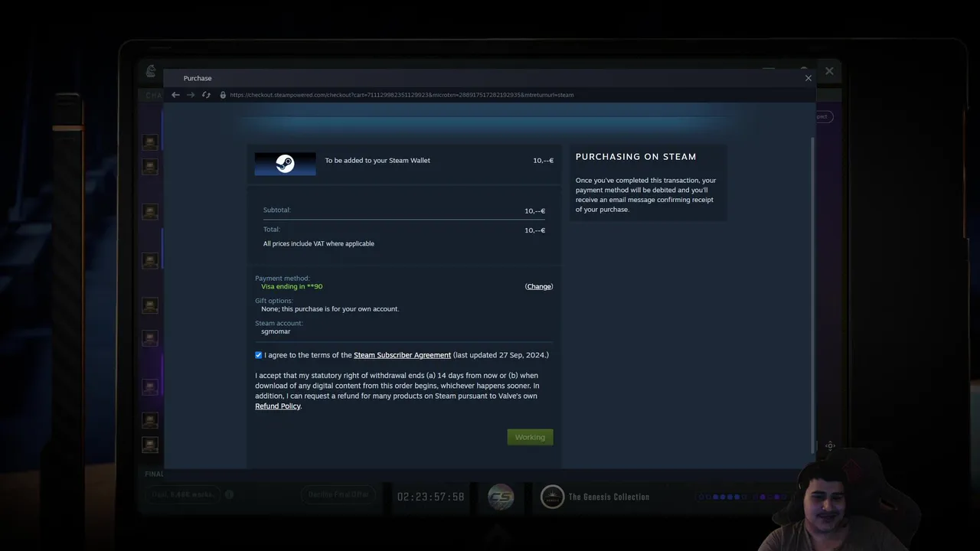Image resolution: width=980 pixels, height=551 pixels.
Task: Click 'All prices include VAT where applicable'
Action: pyautogui.click(x=318, y=243)
